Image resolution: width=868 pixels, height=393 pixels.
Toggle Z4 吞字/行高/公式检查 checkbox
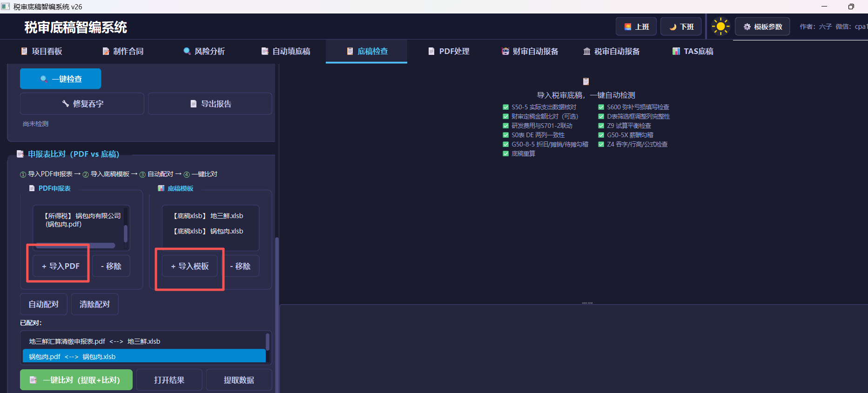click(601, 144)
